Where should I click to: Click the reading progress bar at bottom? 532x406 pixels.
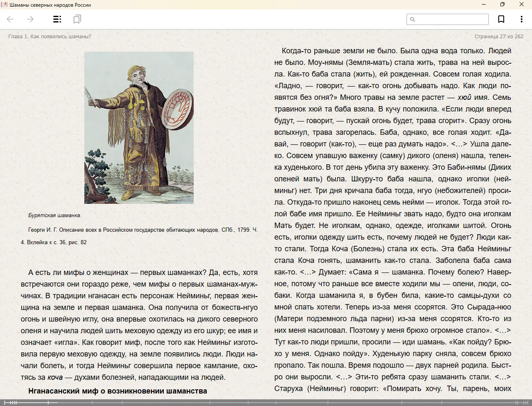pos(266,403)
